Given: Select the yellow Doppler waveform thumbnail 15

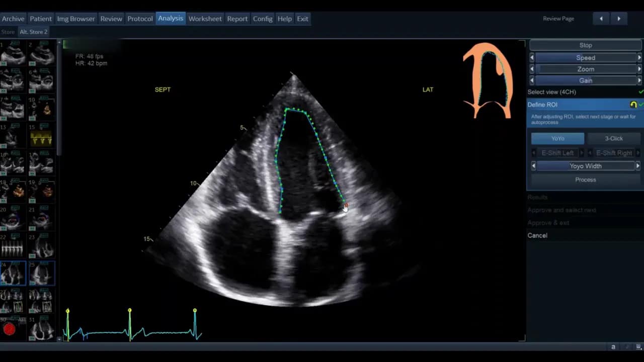Looking at the screenshot, I should click(x=41, y=137).
